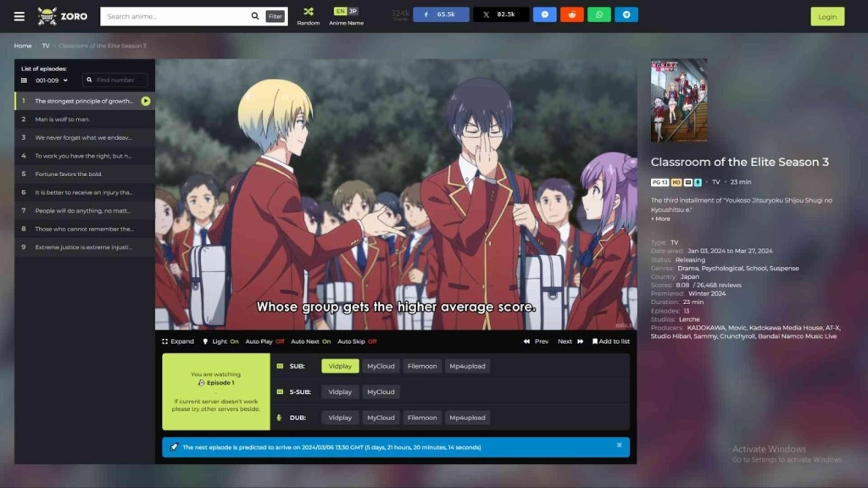Select episode 4 To work you have the right

(85, 156)
